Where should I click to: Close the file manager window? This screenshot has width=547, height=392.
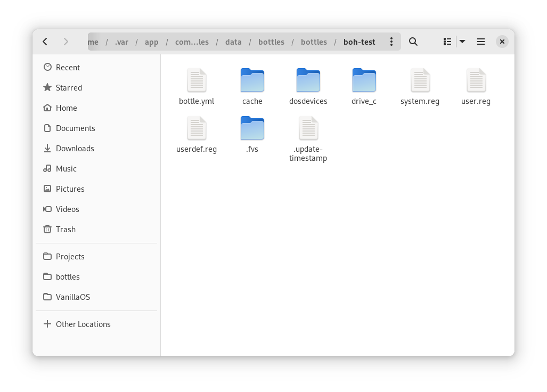tap(502, 42)
